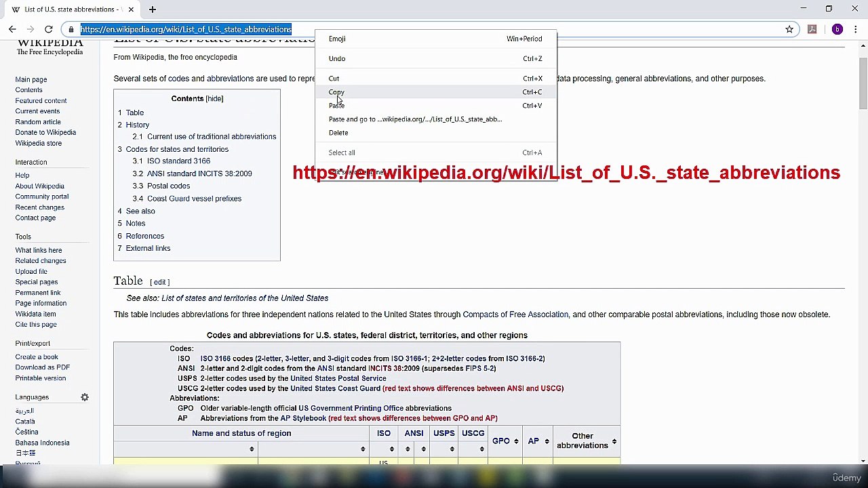The width and height of the screenshot is (868, 488).
Task: Open the PDF extension icon
Action: pos(812,29)
